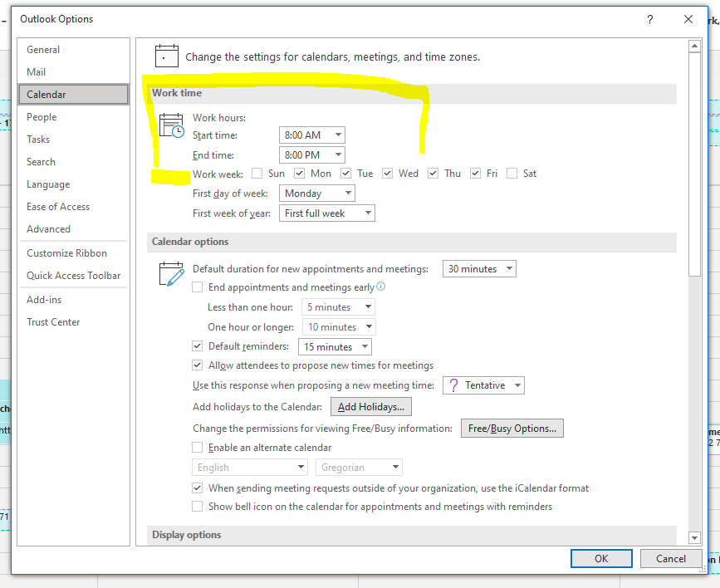Click the scrollbar down arrow

pos(694,537)
